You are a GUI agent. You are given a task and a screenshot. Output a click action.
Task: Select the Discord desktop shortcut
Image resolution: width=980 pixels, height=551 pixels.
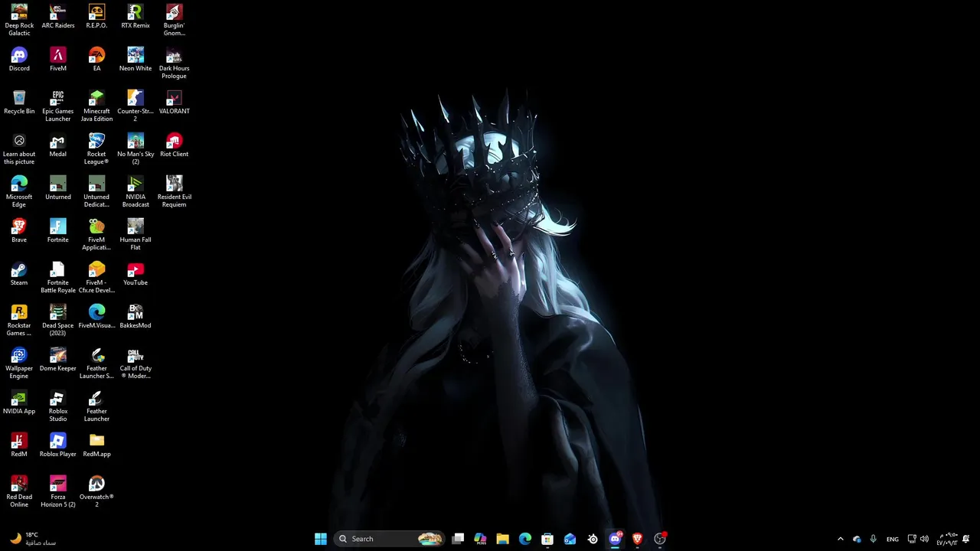click(x=19, y=60)
